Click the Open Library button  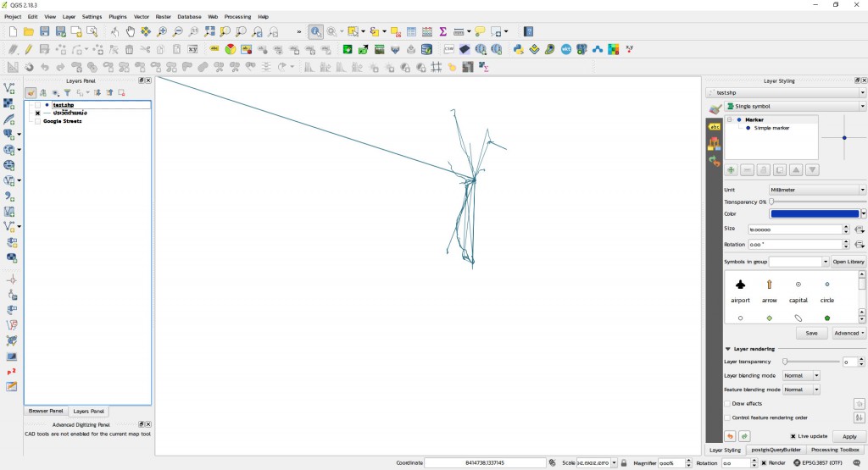pyautogui.click(x=848, y=262)
